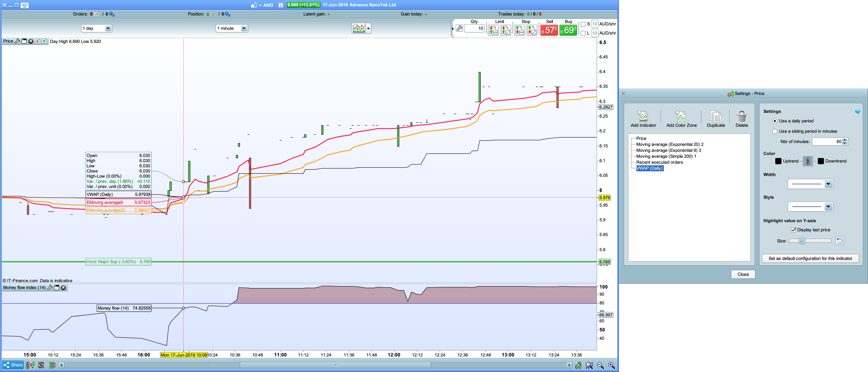Toggle Display last price checkbox
The height and width of the screenshot is (372, 868).
[x=793, y=230]
